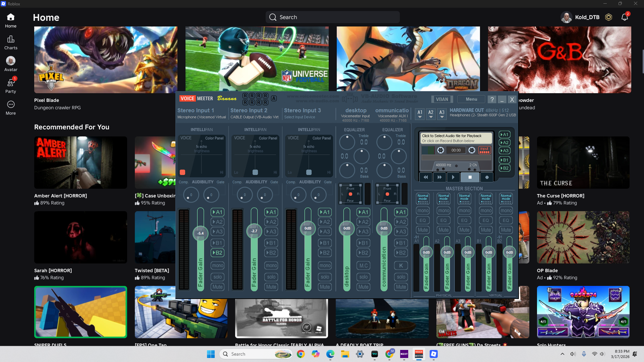
Task: Open Charts in the Roblox sidebar
Action: [x=11, y=43]
